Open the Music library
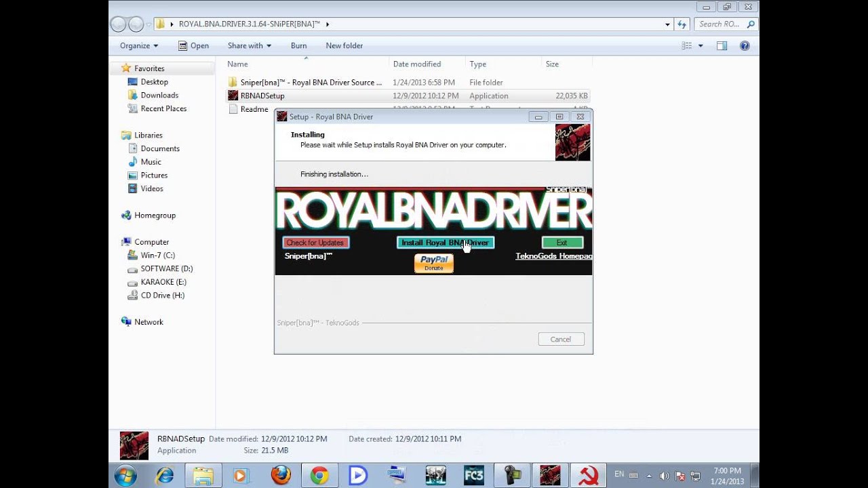Viewport: 868px width, 488px height. [151, 162]
